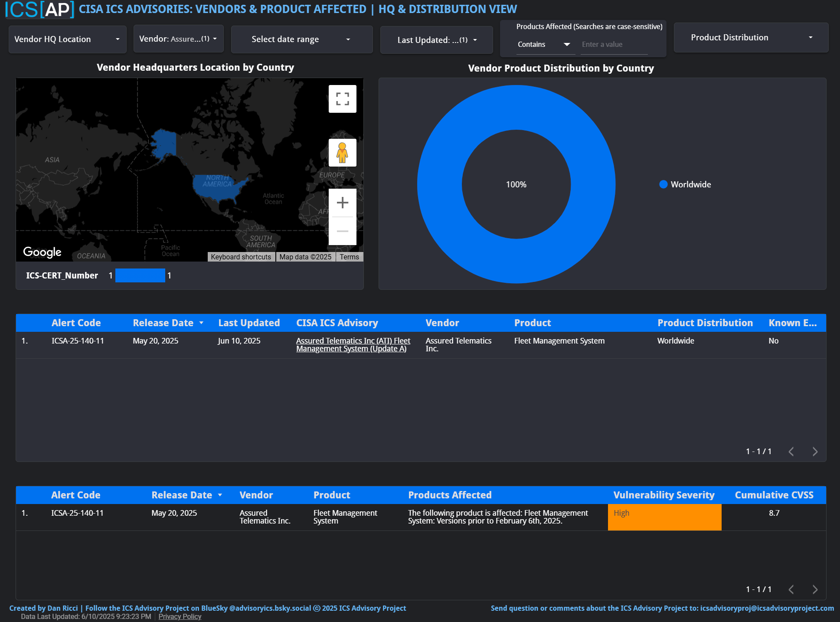
Task: Go to next page in advisory table
Action: (x=815, y=452)
